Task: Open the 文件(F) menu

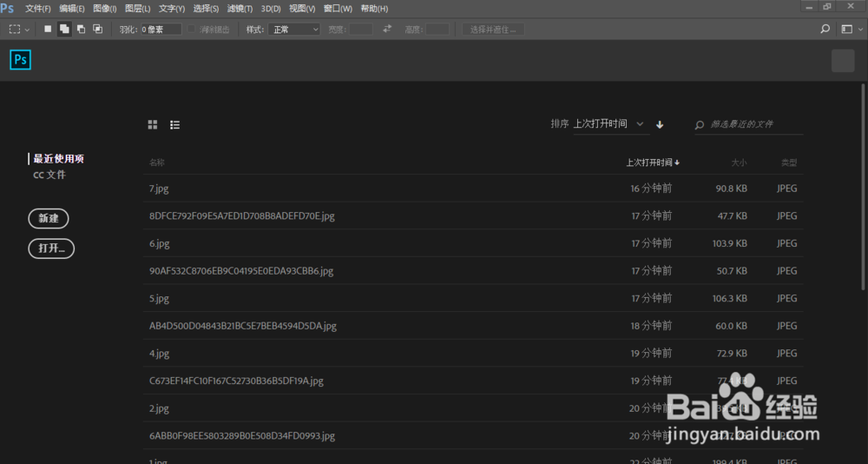Action: (x=38, y=9)
